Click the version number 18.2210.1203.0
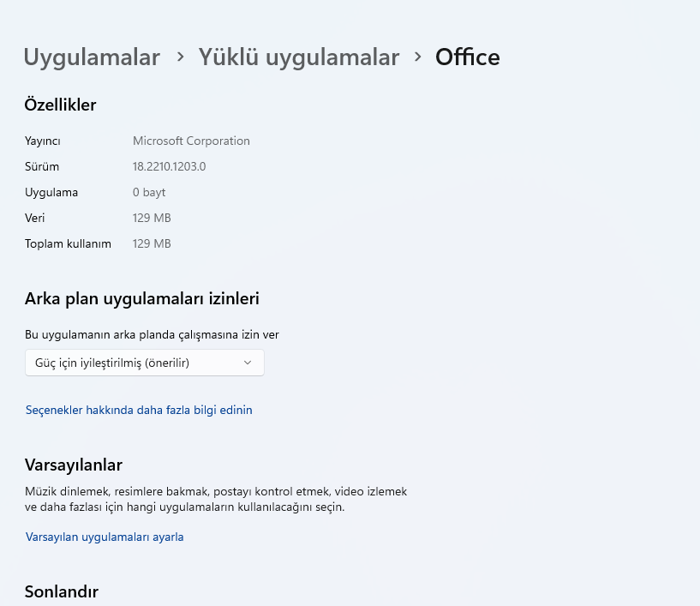This screenshot has height=606, width=700. coord(169,166)
